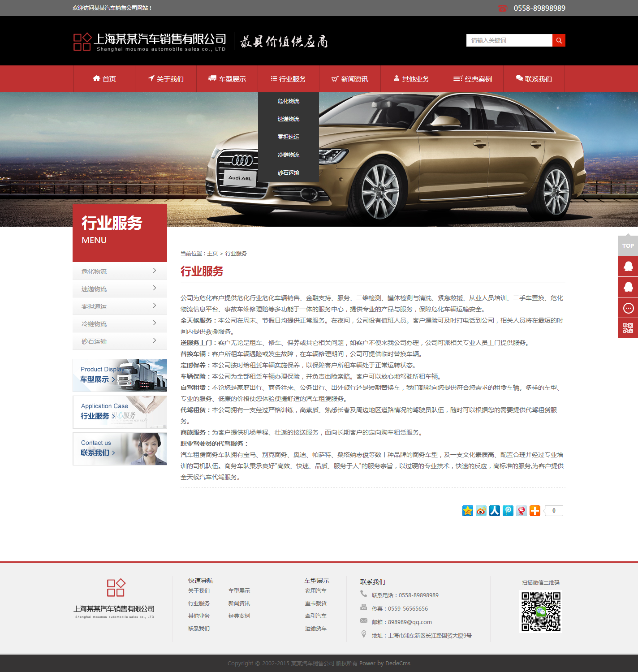Image resolution: width=638 pixels, height=672 pixels.
Task: Open the 车型展示 navigation menu
Action: [x=227, y=79]
